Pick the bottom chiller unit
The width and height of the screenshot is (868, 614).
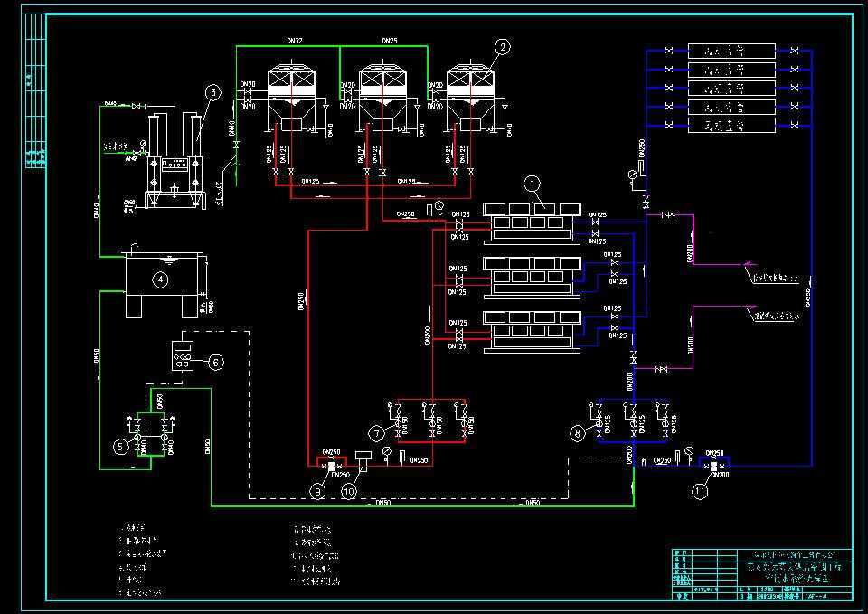(x=532, y=332)
